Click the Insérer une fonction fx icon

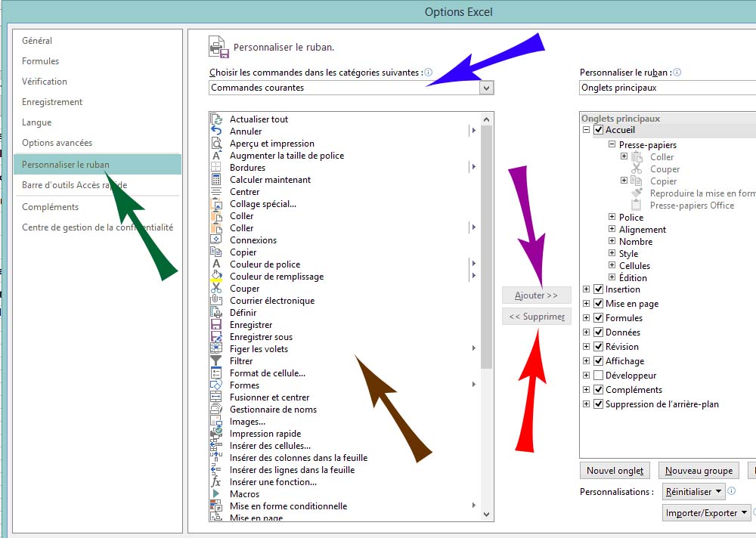216,482
